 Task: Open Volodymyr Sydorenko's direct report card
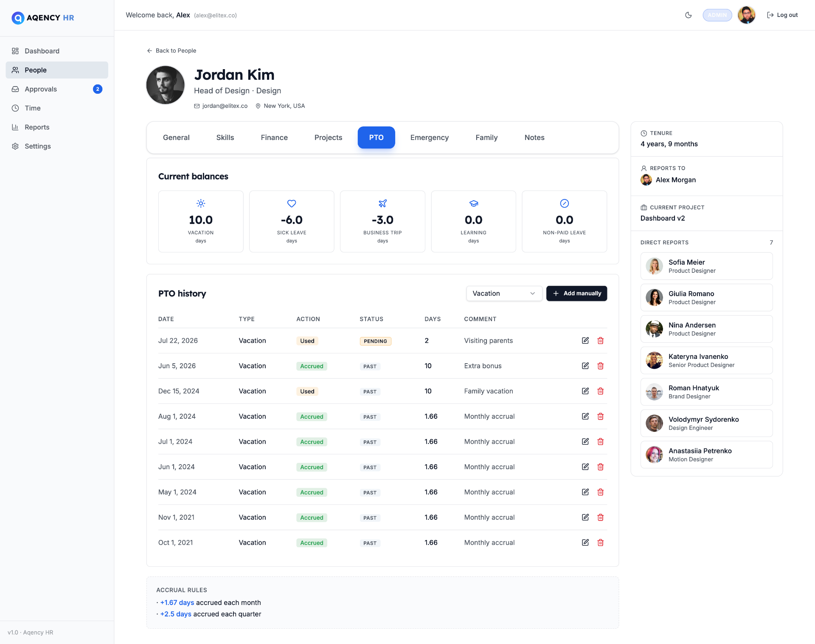pyautogui.click(x=706, y=423)
